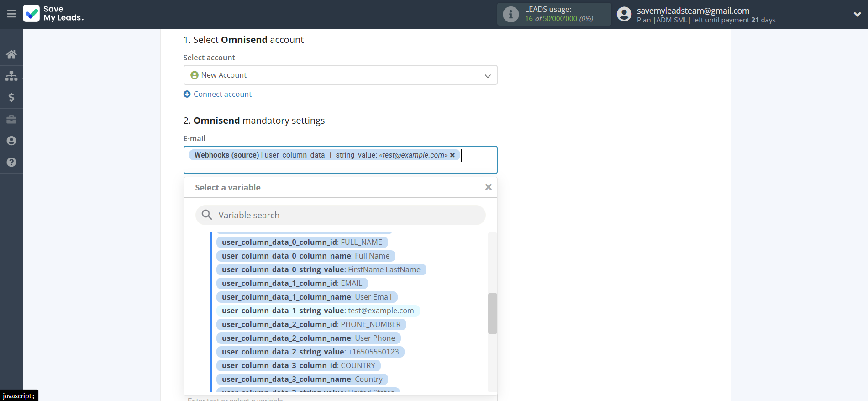Open the help question mark icon

(x=11, y=162)
